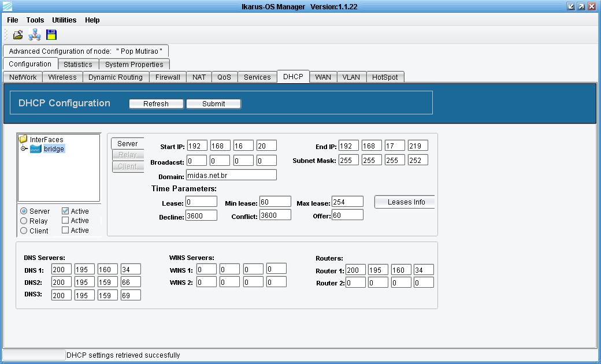Click the save floppy disk icon

[51, 35]
